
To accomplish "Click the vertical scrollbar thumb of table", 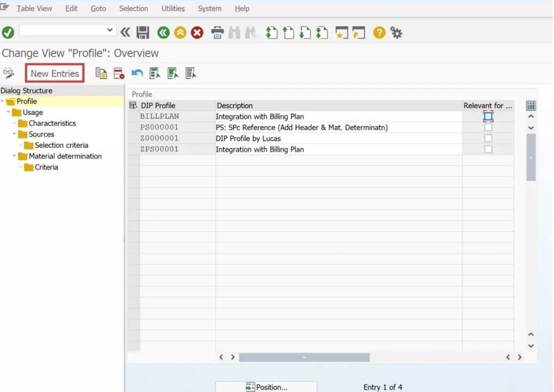I will (x=531, y=157).
